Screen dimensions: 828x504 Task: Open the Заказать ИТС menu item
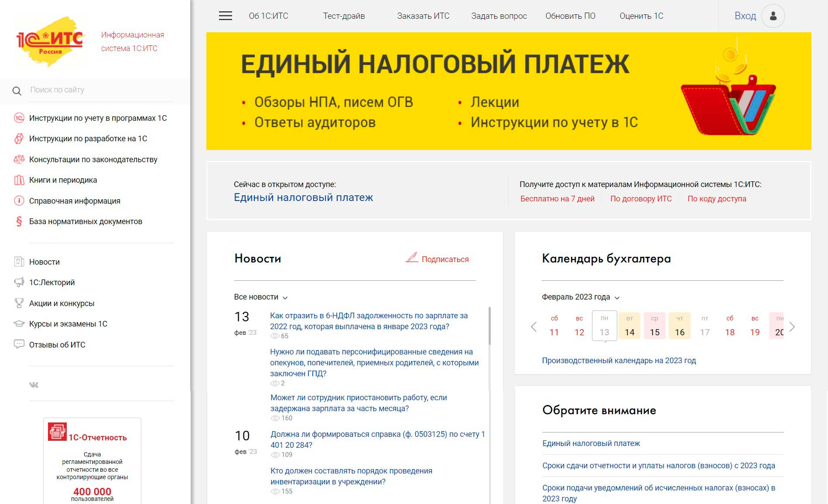pos(423,16)
